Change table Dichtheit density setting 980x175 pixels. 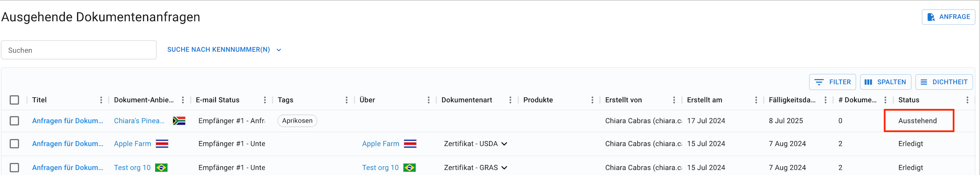pos(944,82)
